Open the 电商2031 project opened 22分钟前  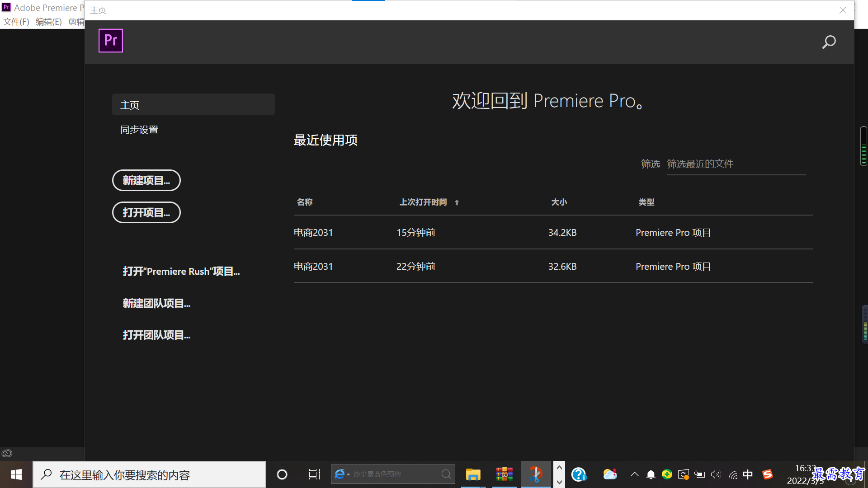pyautogui.click(x=553, y=266)
